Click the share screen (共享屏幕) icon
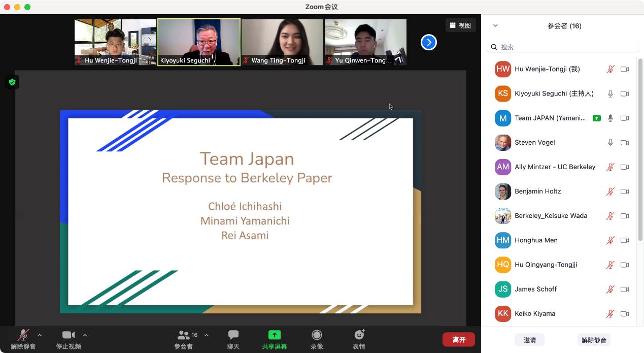Image resolution: width=644 pixels, height=353 pixels. click(x=274, y=335)
